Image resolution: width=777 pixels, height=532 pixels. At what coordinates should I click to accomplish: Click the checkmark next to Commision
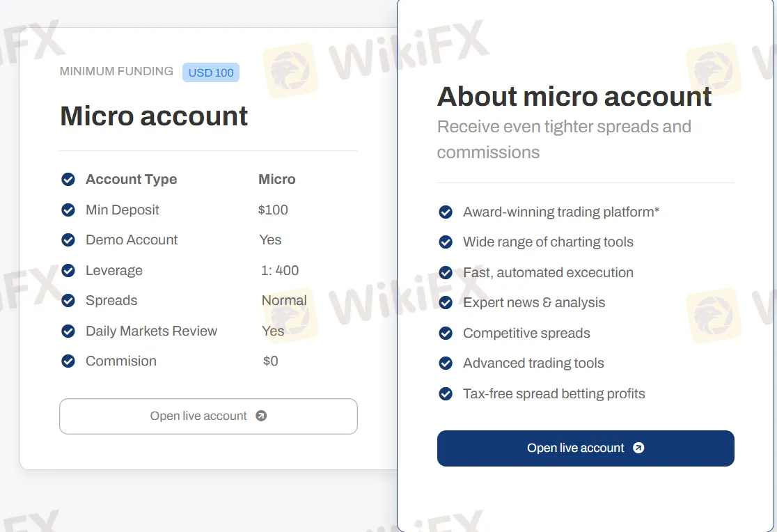coord(68,361)
